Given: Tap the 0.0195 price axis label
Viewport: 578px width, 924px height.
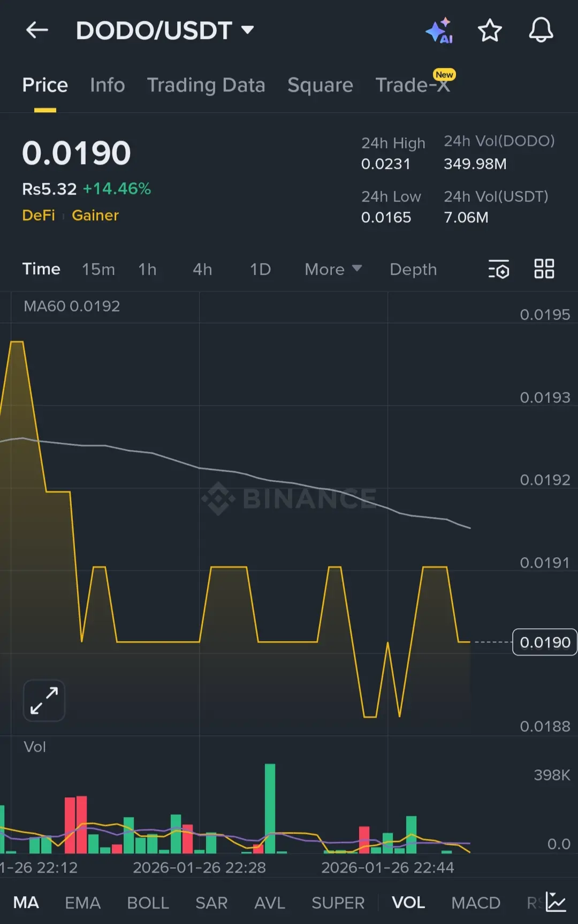Looking at the screenshot, I should [x=545, y=314].
